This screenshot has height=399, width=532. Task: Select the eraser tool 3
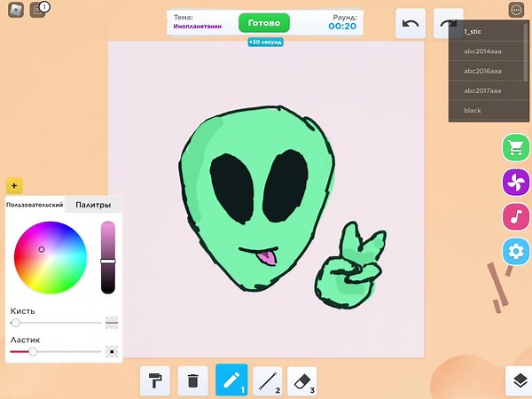tap(302, 380)
